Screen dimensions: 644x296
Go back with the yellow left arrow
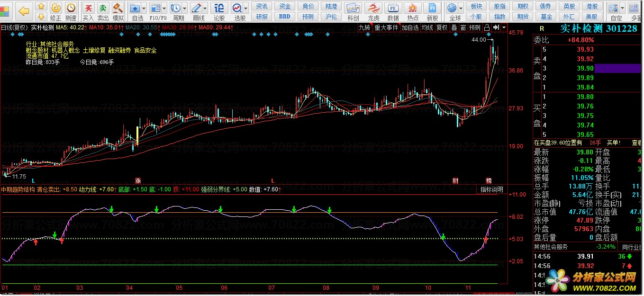(24, 10)
